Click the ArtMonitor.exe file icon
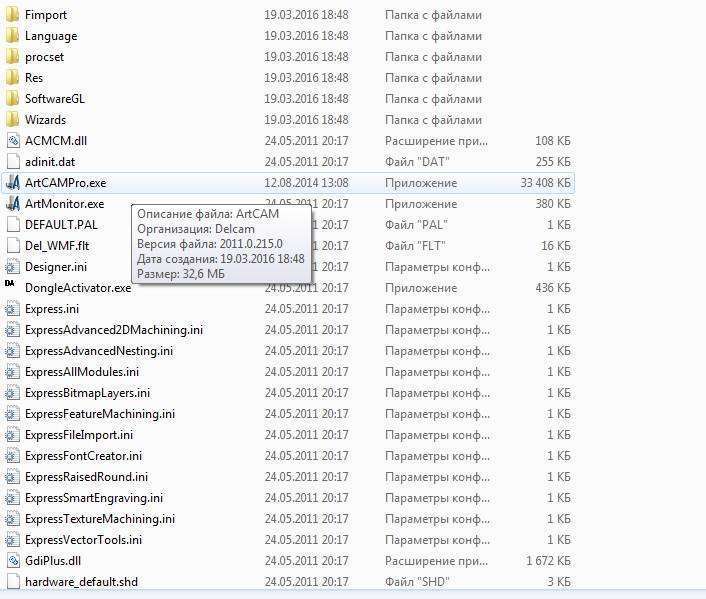The image size is (706, 599). point(12,204)
